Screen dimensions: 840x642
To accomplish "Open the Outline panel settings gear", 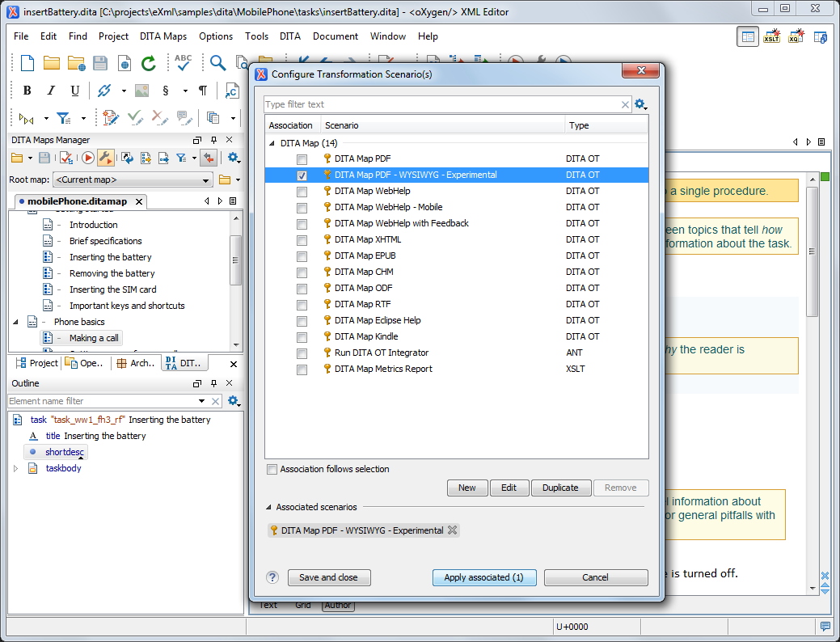I will point(234,401).
